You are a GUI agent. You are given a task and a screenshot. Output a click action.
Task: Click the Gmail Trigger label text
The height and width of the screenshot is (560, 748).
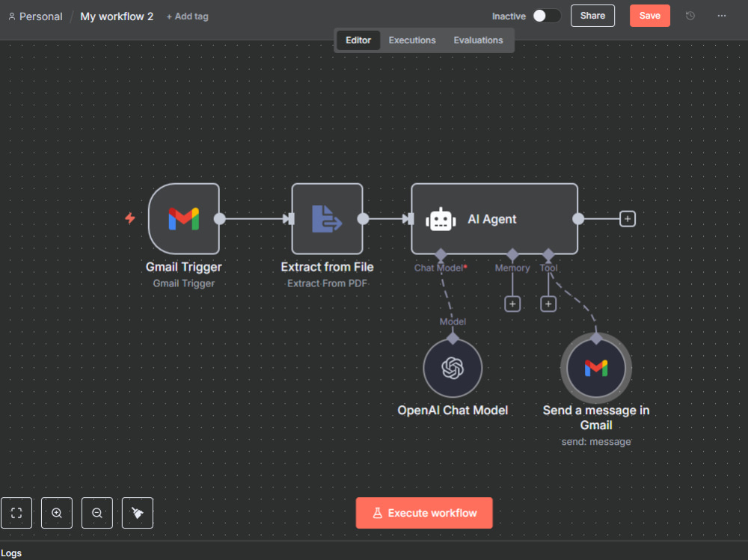pos(184,267)
